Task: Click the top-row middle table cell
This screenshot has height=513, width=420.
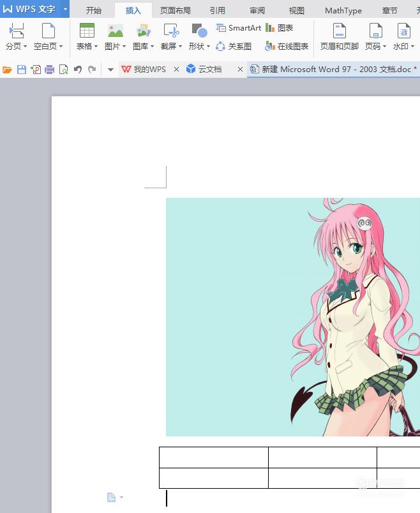Action: (322, 457)
